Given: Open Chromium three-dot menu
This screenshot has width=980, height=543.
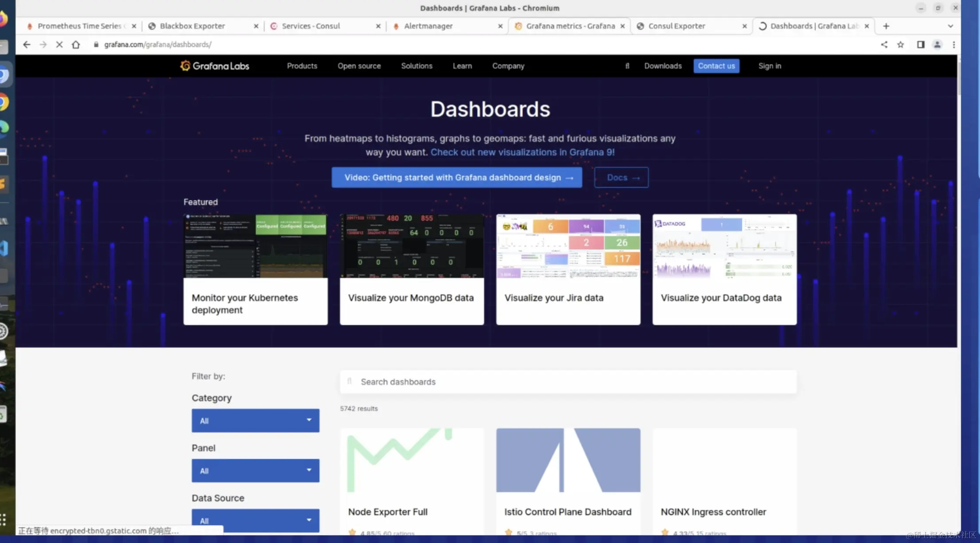Looking at the screenshot, I should [954, 45].
